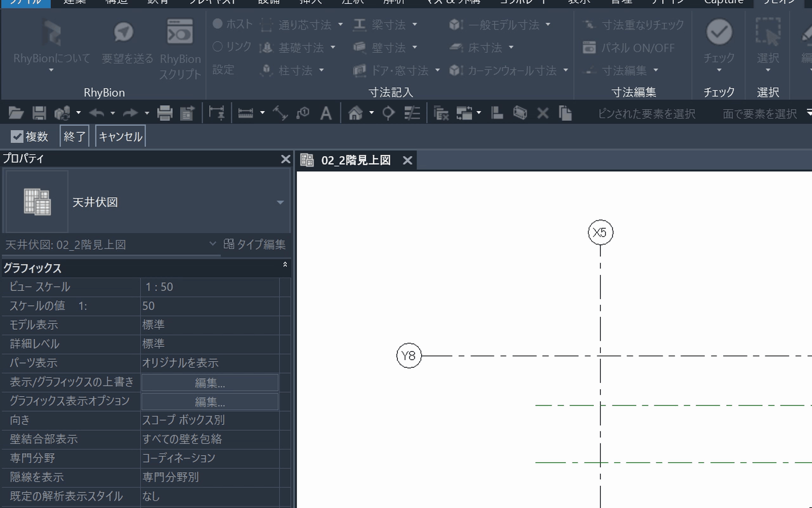Select the measure-between-references ruler icon

[x=246, y=113]
